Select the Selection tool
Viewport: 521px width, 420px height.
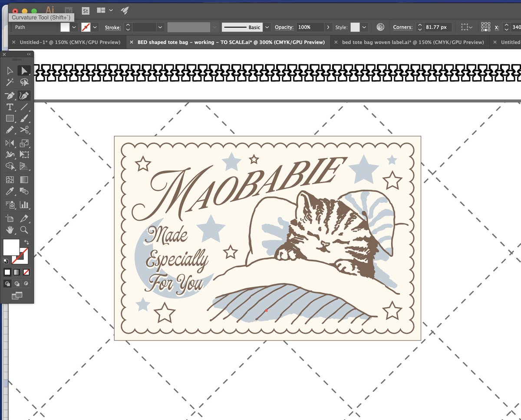[x=24, y=70]
